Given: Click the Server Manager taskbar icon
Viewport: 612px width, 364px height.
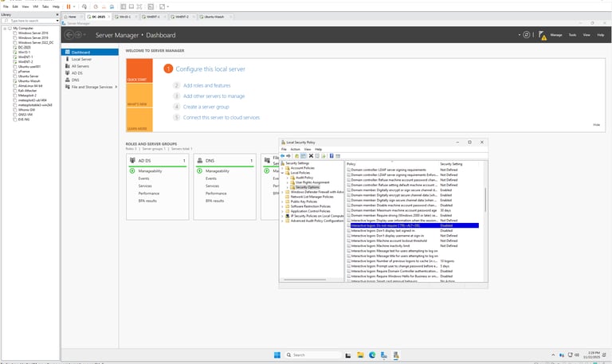Looking at the screenshot, I should coord(384,354).
